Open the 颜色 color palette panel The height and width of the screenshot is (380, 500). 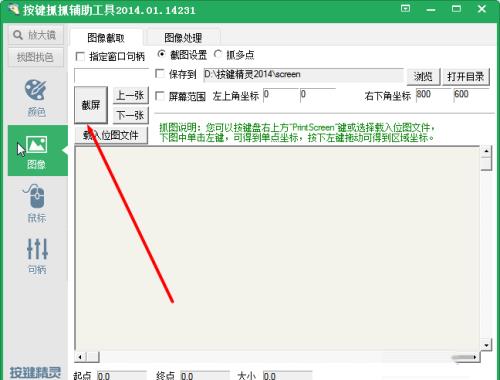point(36,98)
